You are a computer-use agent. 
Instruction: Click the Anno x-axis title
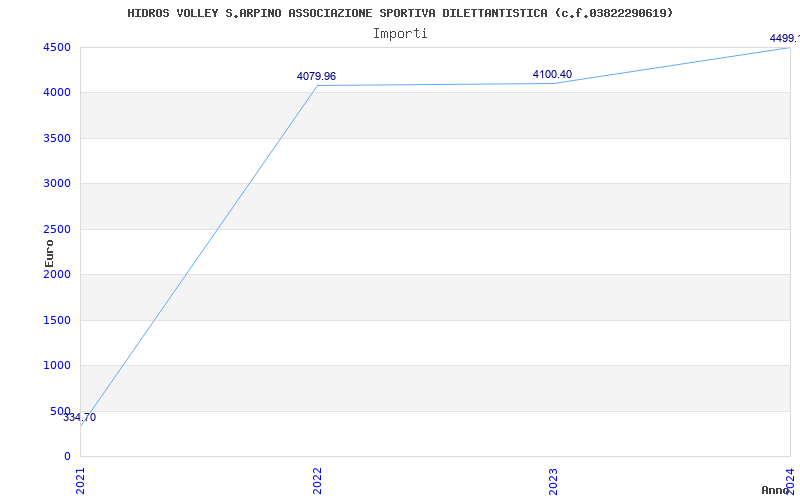[775, 490]
